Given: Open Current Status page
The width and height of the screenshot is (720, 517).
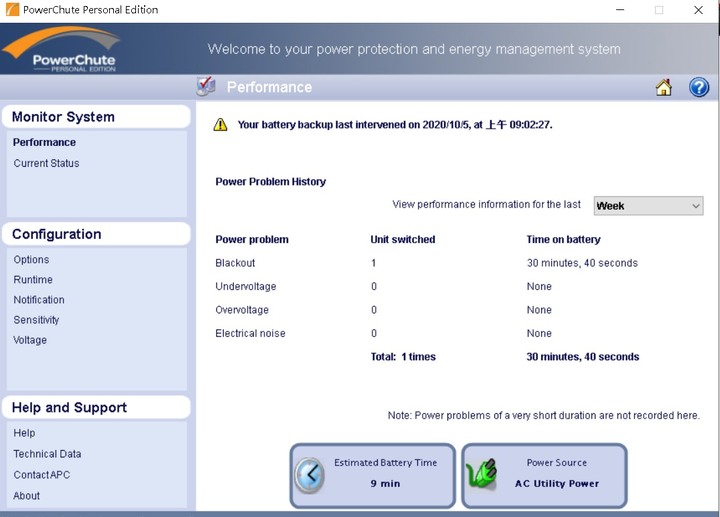Looking at the screenshot, I should click(46, 163).
